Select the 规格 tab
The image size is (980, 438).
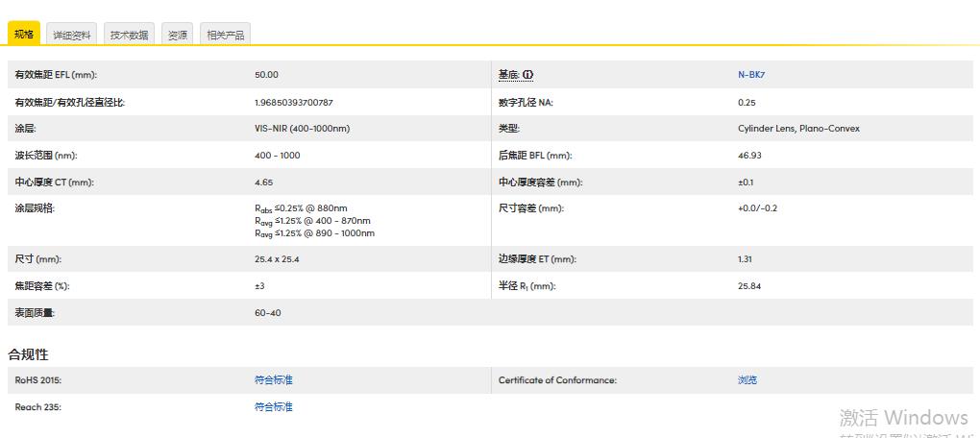24,35
